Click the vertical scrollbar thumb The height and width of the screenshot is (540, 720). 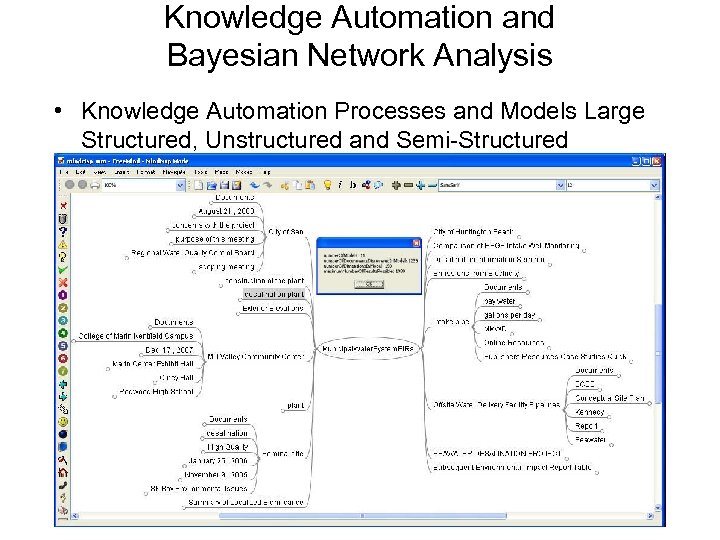658,354
